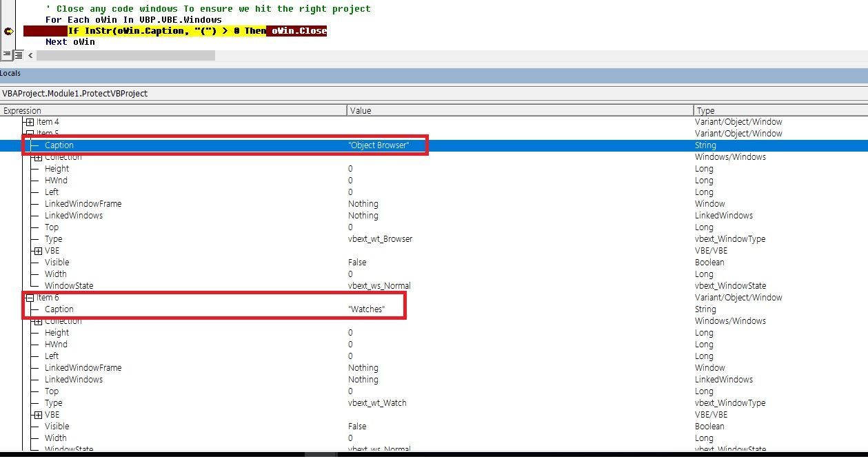Select the LinkedWindowFrame row under Item 6
Image resolution: width=868 pixels, height=461 pixels.
click(434, 368)
